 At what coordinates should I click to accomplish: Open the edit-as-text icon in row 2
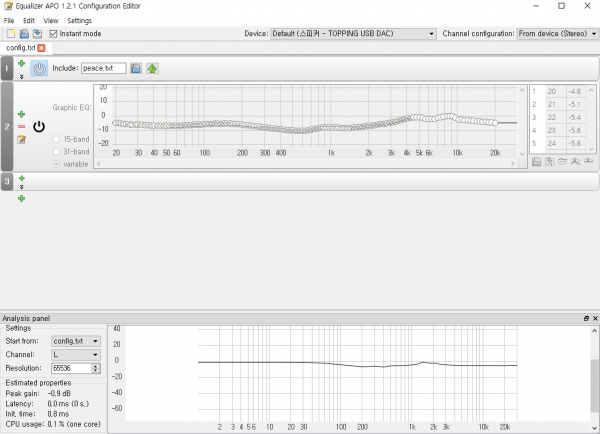tap(21, 139)
